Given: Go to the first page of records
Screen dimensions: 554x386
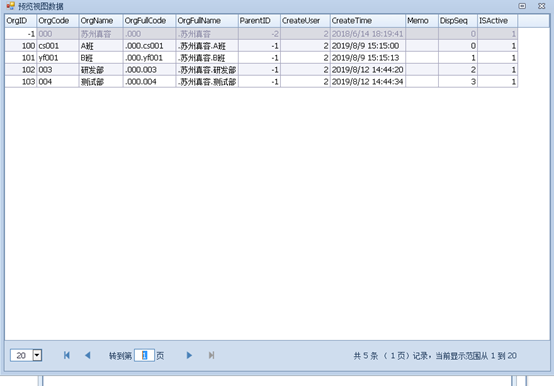Looking at the screenshot, I should [x=66, y=355].
